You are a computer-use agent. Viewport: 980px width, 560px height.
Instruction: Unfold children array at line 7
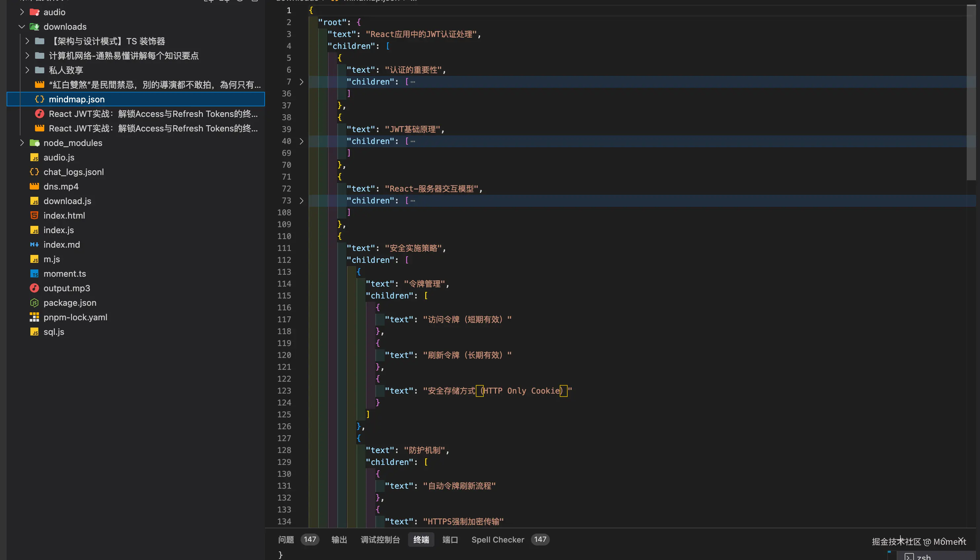click(302, 82)
